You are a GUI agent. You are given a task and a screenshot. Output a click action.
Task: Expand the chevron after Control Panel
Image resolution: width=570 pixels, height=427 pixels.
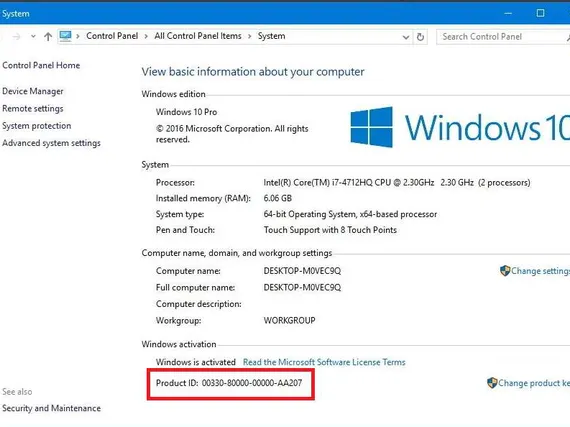[146, 36]
